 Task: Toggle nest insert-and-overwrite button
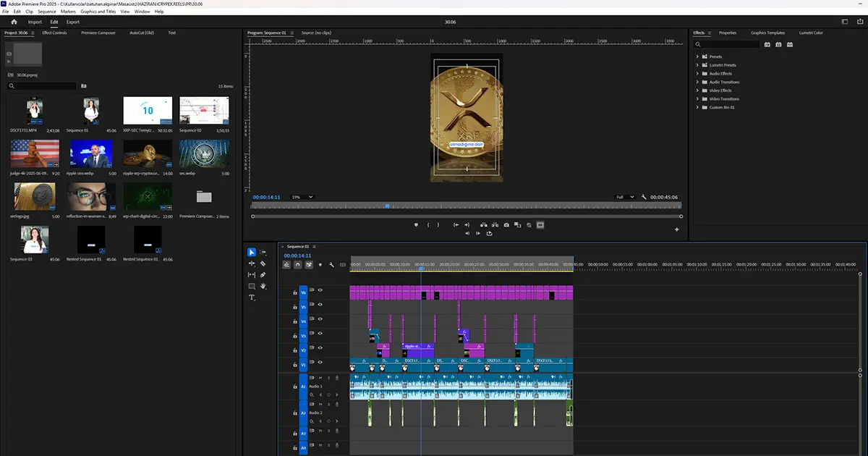tap(286, 265)
